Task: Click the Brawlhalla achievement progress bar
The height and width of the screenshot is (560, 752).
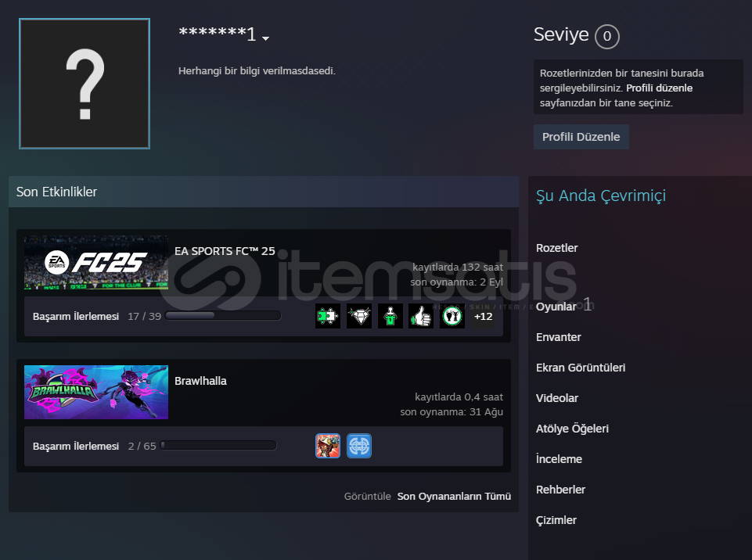Action: (x=218, y=445)
